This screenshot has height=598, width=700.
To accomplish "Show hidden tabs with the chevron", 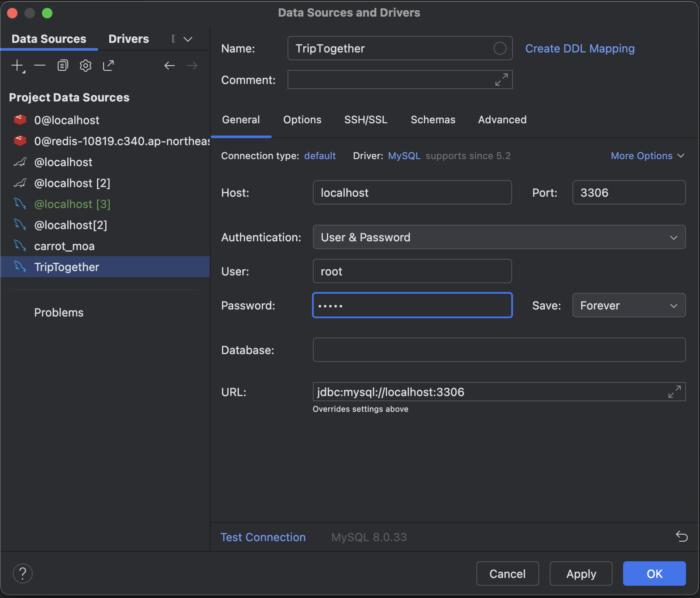I will [188, 39].
